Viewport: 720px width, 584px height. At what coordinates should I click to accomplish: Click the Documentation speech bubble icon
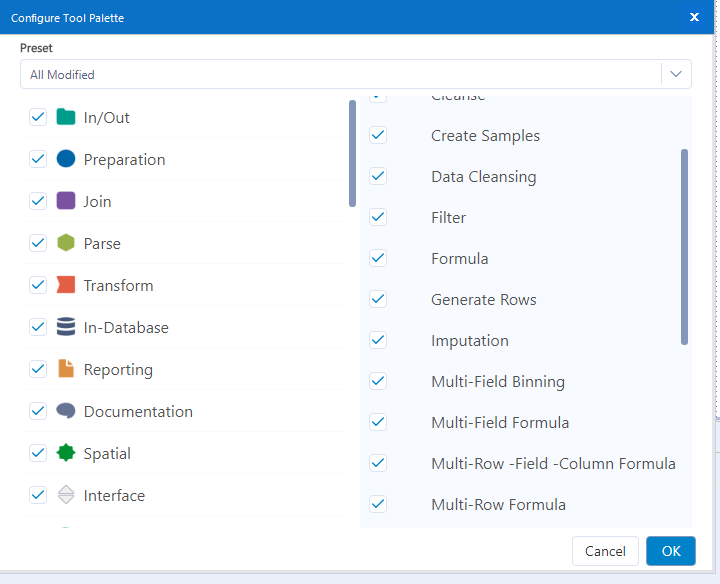pos(66,411)
